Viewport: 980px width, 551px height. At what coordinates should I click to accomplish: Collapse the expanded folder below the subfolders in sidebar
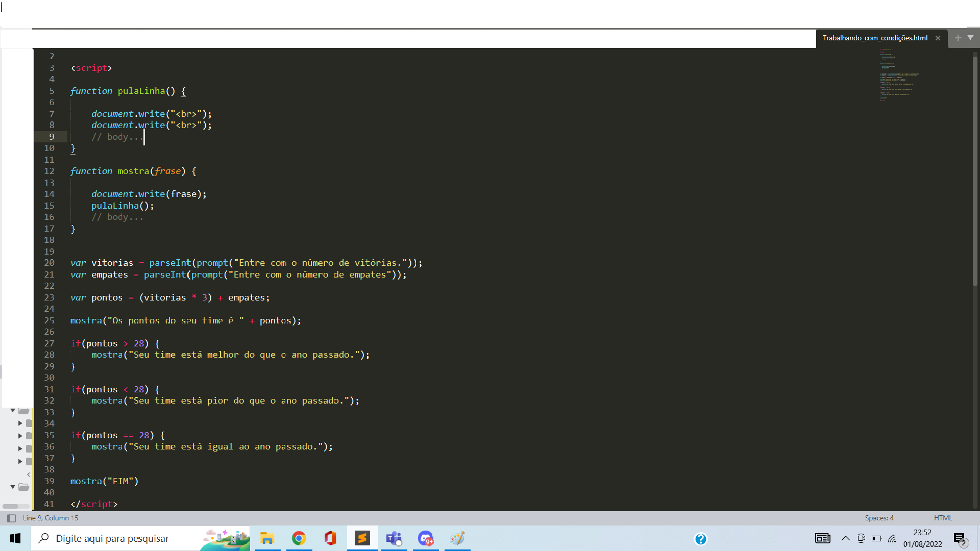pyautogui.click(x=13, y=487)
